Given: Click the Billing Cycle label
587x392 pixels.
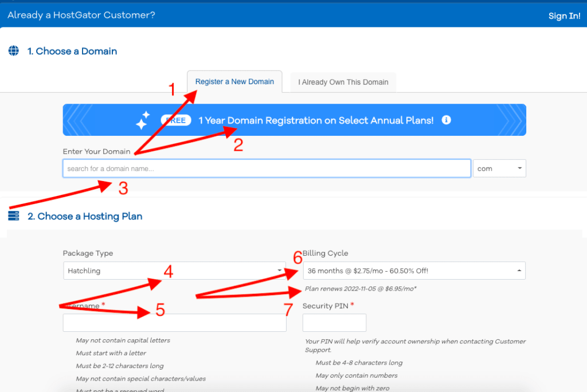Looking at the screenshot, I should [326, 253].
